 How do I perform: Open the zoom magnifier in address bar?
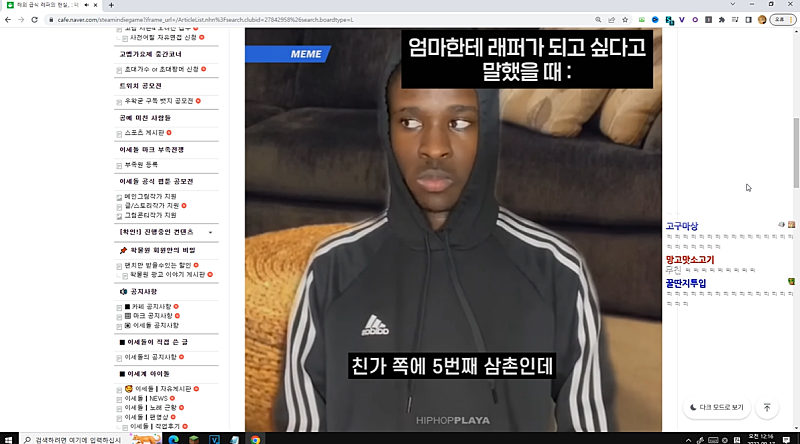(x=598, y=20)
